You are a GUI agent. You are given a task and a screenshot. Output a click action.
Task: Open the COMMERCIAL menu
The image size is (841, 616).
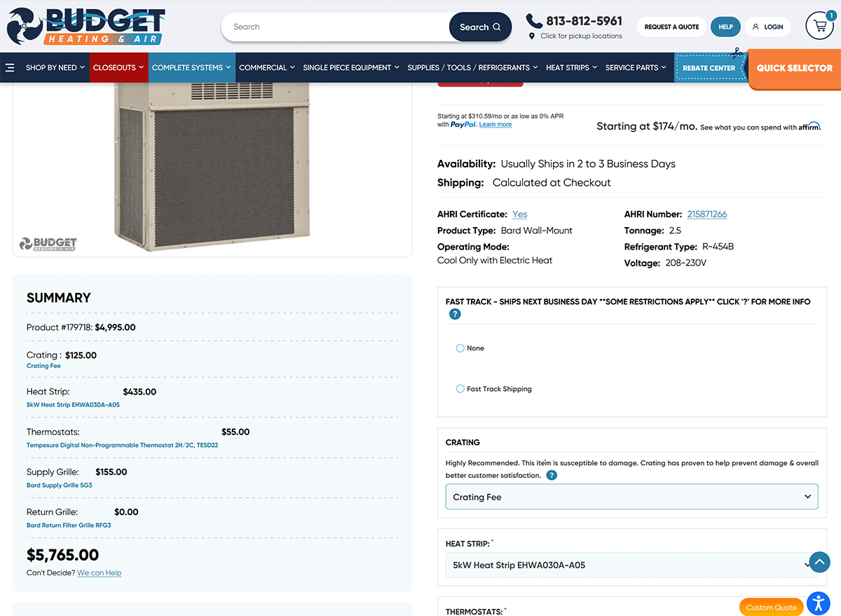[263, 67]
